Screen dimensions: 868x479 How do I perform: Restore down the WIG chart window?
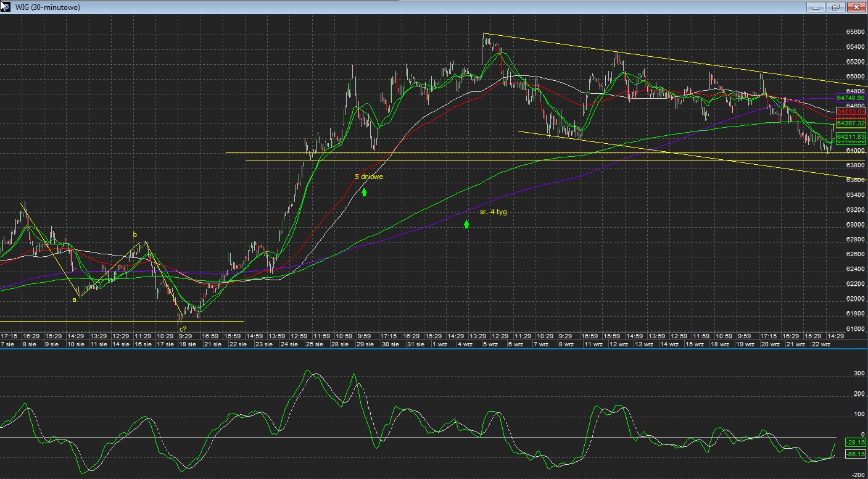(x=836, y=7)
